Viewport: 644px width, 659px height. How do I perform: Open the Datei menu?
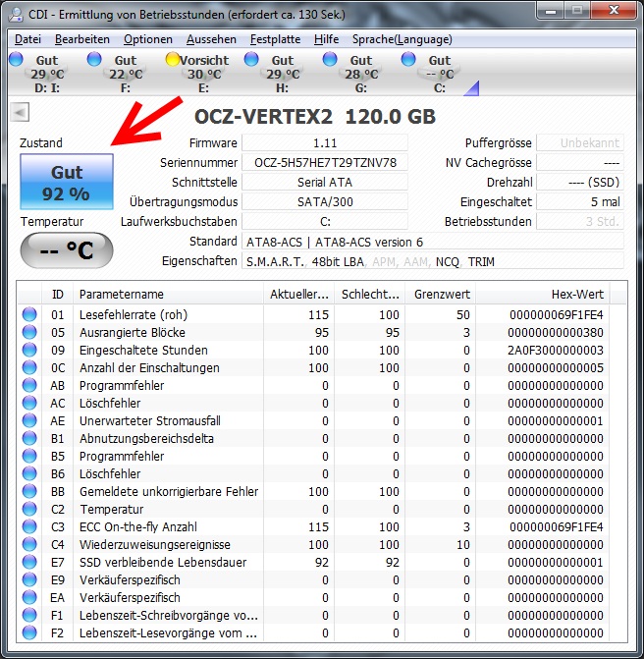pyautogui.click(x=27, y=39)
